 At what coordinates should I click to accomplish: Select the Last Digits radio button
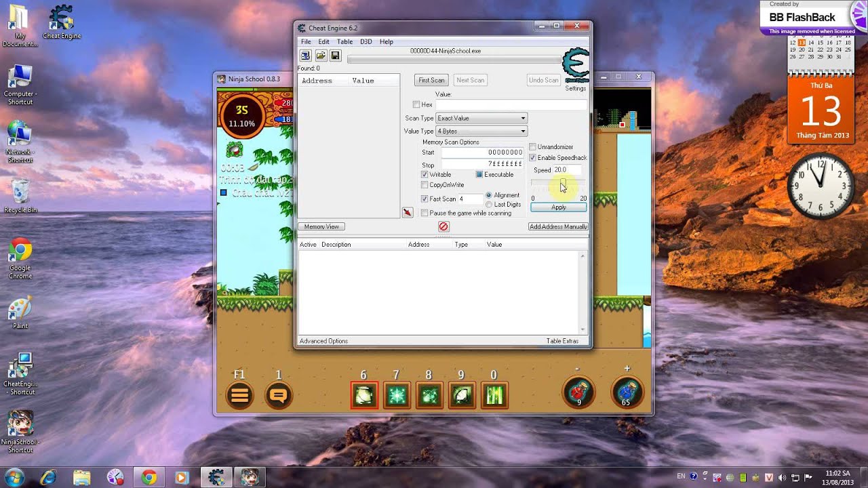coord(489,205)
